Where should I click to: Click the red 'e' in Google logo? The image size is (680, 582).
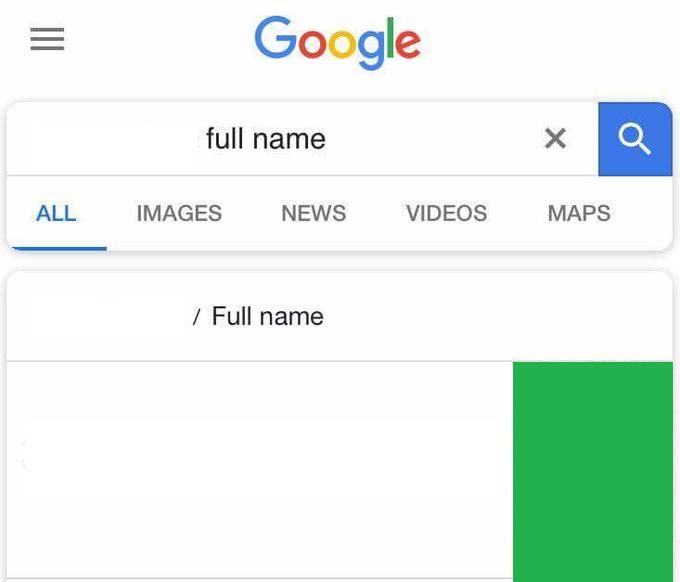[408, 43]
